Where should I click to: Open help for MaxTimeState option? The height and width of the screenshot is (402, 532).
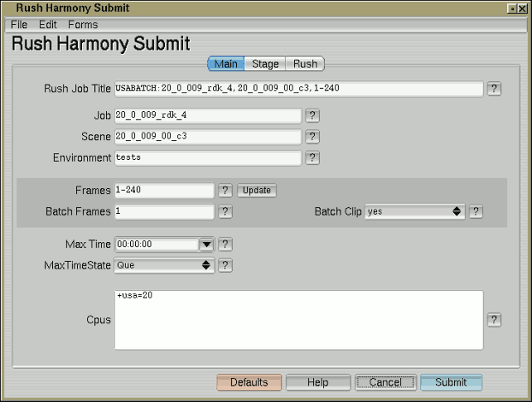225,265
